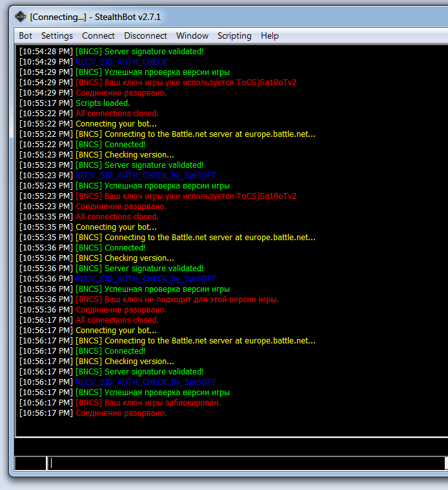Click the 10:55:35 PM 'All connections closed.' line
The width and height of the screenshot is (448, 490).
pyautogui.click(x=89, y=216)
